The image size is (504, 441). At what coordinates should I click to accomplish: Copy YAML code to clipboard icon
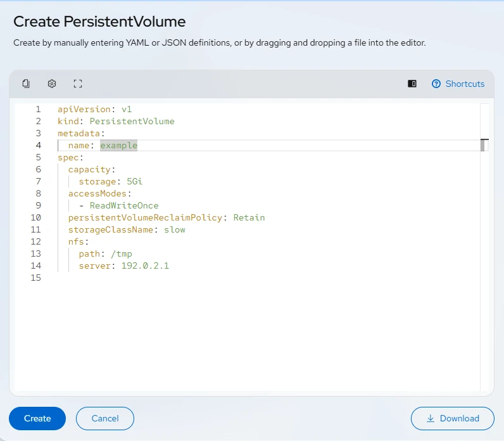point(26,84)
